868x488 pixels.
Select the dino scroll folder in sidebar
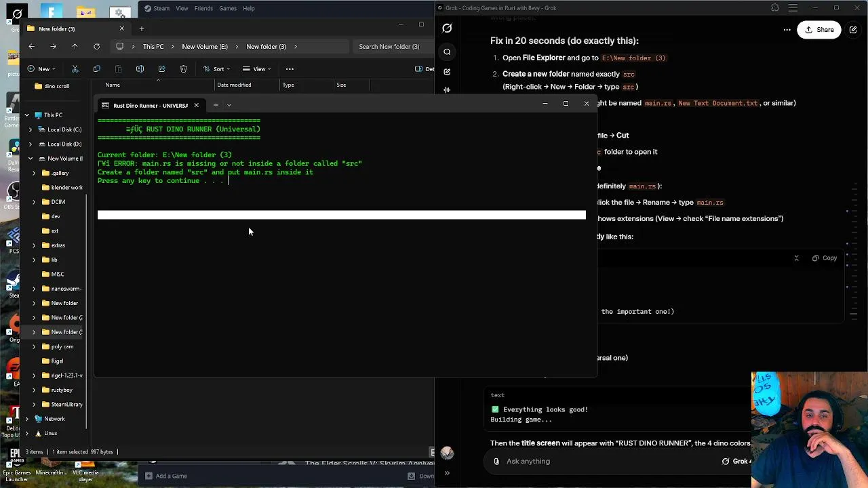56,86
